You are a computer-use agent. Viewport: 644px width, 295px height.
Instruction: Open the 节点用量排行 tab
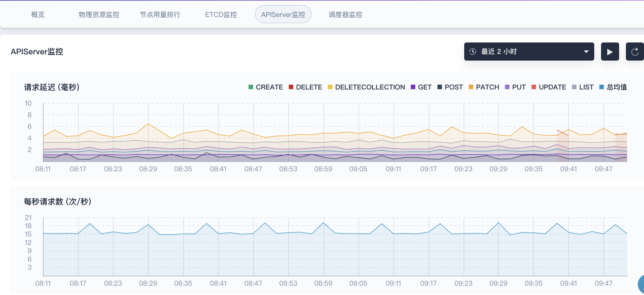click(160, 14)
